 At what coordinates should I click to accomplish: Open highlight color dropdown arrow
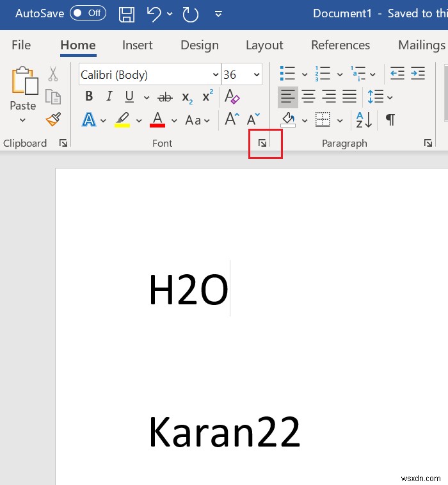pos(139,120)
